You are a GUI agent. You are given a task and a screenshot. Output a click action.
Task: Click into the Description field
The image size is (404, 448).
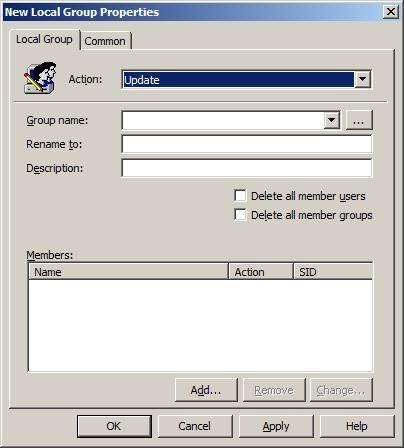click(247, 168)
